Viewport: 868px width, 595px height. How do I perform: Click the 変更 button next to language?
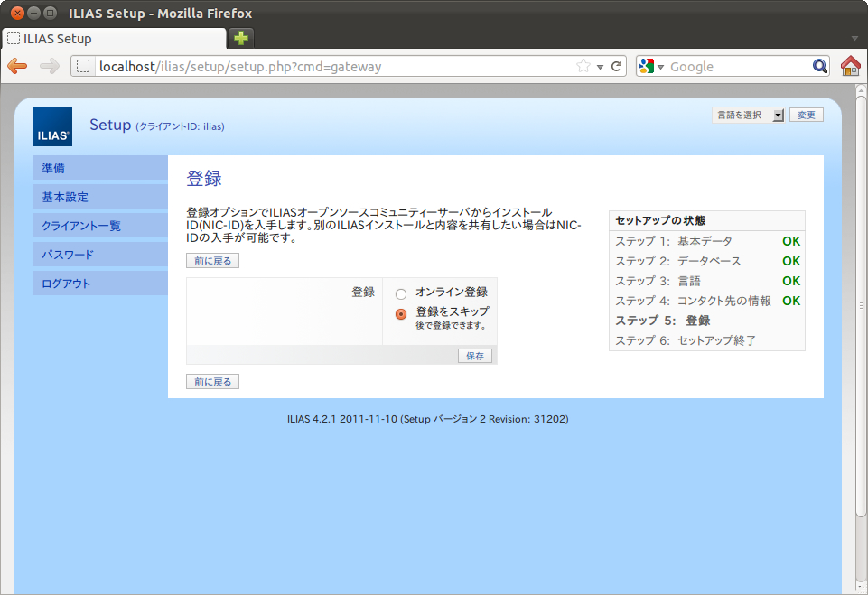[807, 116]
